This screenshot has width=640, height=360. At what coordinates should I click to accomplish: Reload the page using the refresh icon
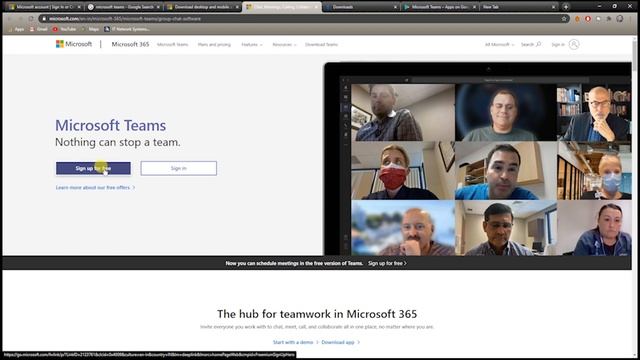tap(31, 18)
